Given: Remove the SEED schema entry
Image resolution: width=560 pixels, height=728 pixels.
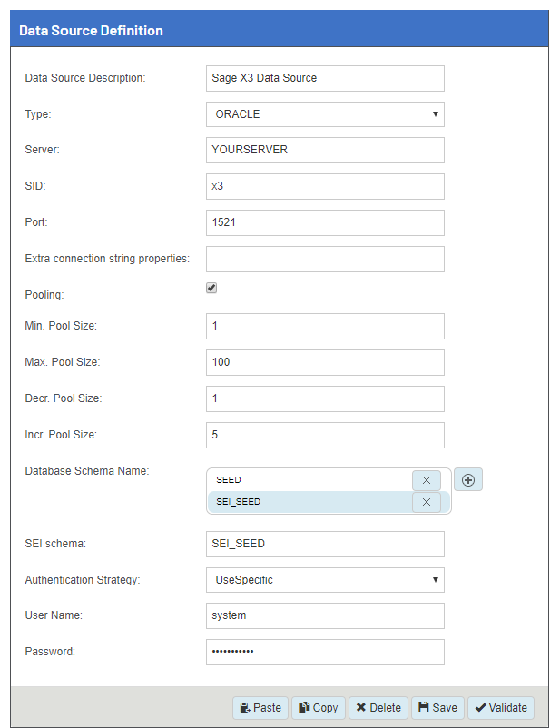Looking at the screenshot, I should (x=427, y=480).
